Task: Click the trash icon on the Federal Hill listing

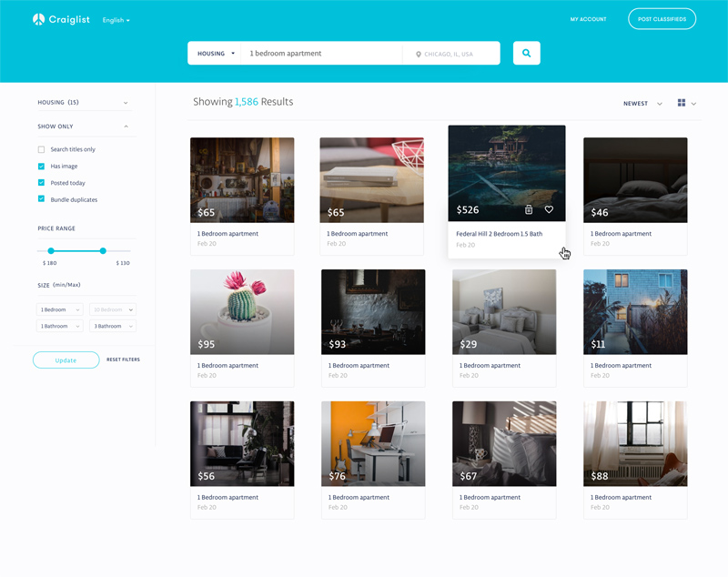Action: [x=528, y=209]
